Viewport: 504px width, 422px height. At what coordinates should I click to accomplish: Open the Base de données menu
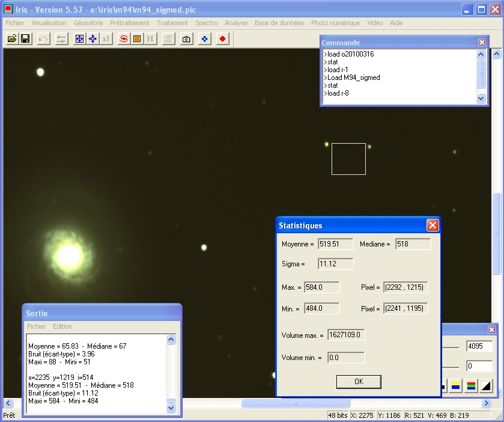pyautogui.click(x=279, y=23)
